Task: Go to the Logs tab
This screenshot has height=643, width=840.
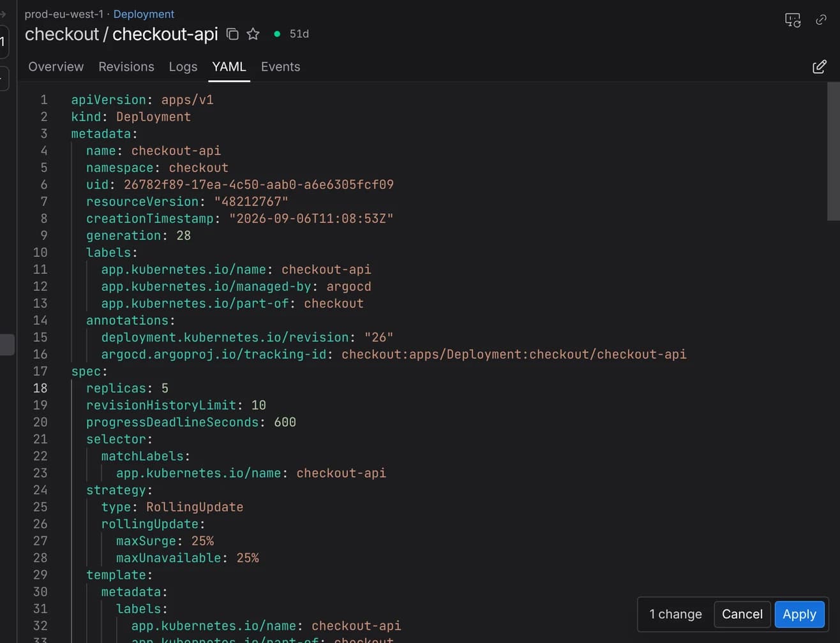Action: pos(183,67)
